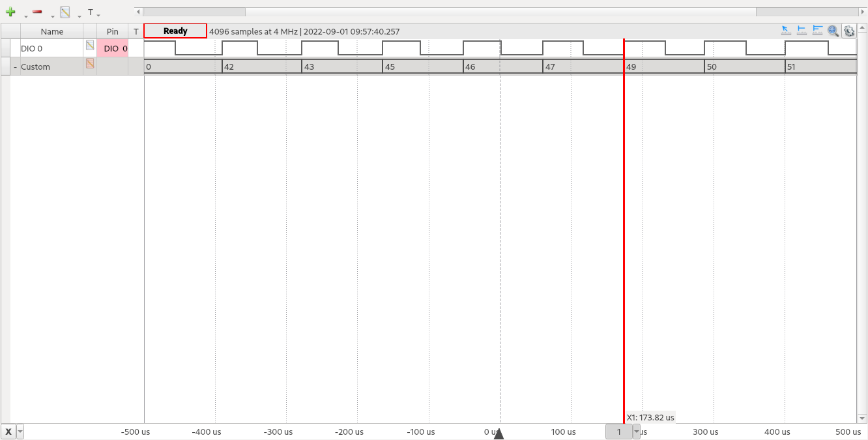Image resolution: width=868 pixels, height=440 pixels.
Task: Click the pink DIO 0 pin cell
Action: pyautogui.click(x=113, y=48)
